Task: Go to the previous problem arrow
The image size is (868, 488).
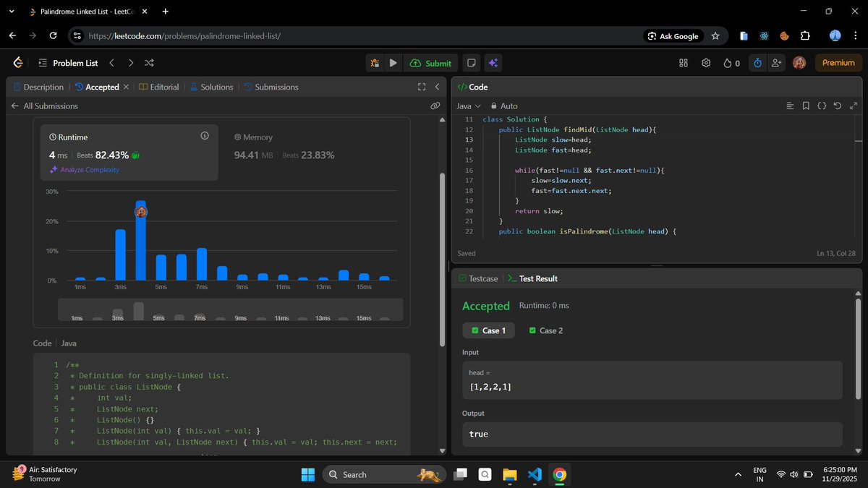Action: point(111,63)
